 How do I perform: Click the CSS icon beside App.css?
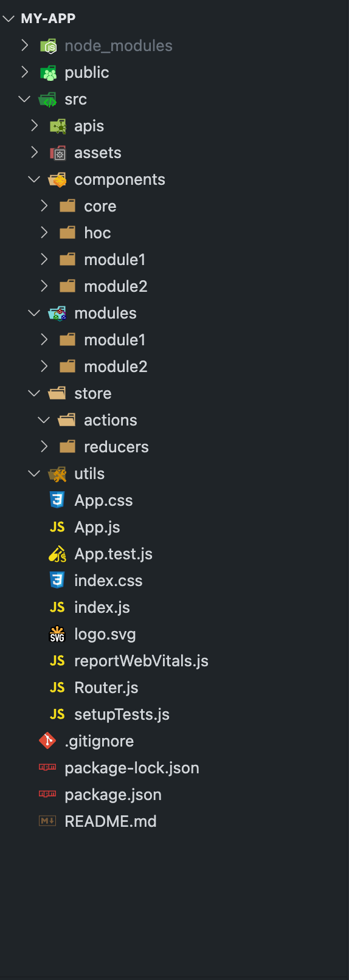coord(57,500)
